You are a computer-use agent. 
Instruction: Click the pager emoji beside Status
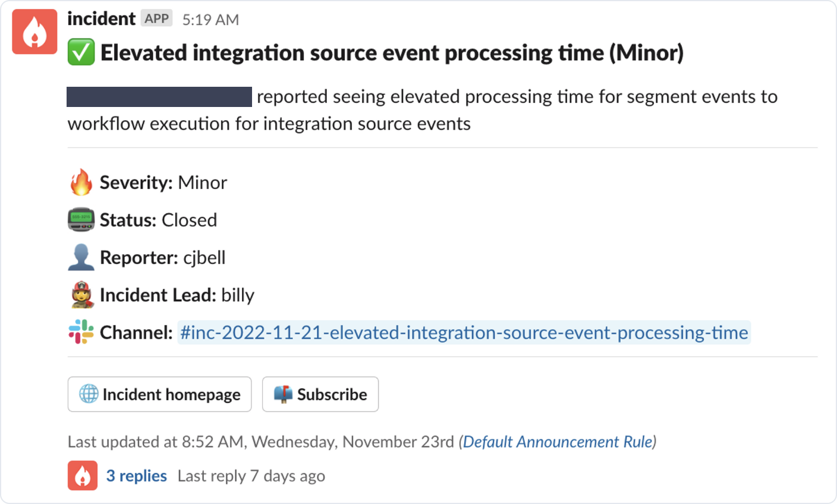pos(81,220)
